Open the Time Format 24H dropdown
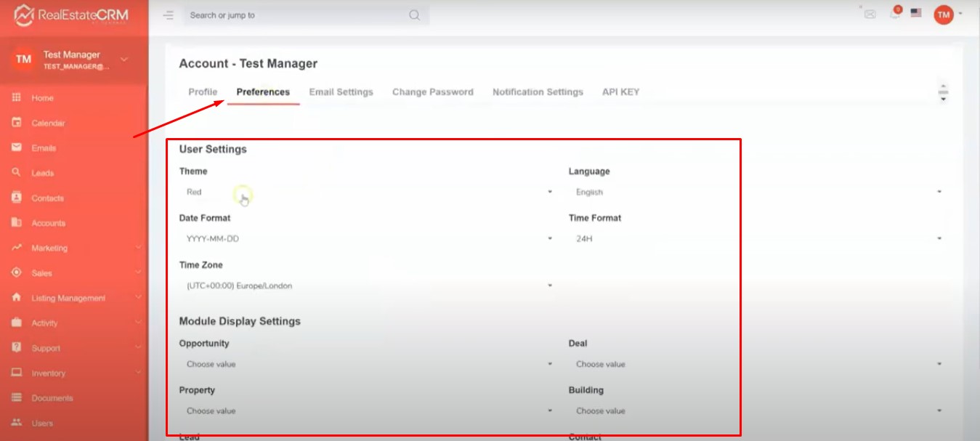Image resolution: width=980 pixels, height=441 pixels. point(756,239)
